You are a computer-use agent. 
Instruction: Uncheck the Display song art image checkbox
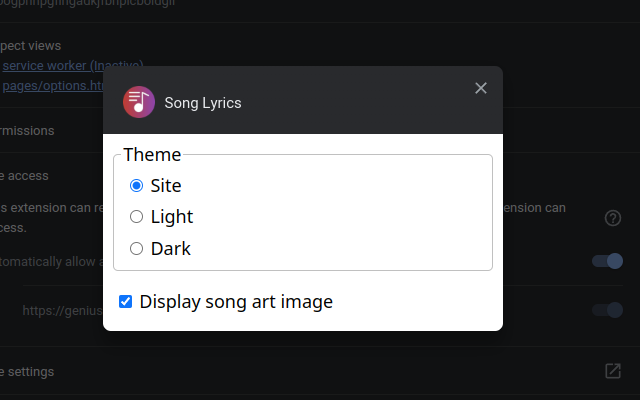(x=126, y=301)
